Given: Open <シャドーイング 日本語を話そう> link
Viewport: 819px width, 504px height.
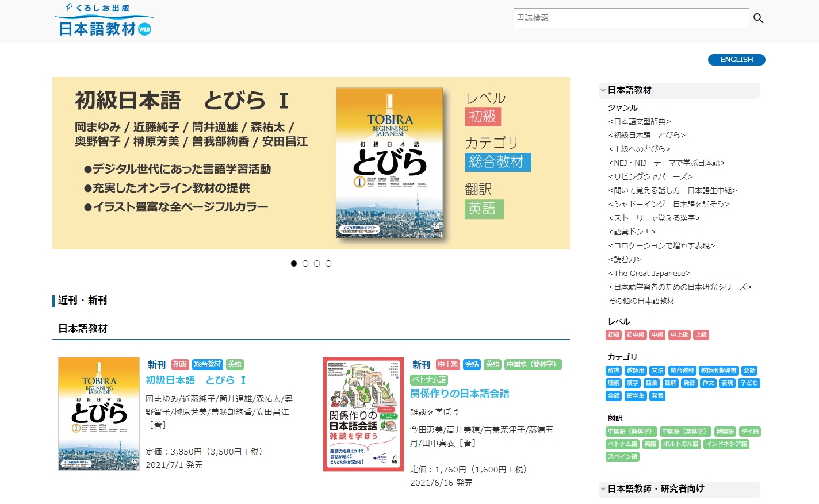Looking at the screenshot, I should pyautogui.click(x=669, y=205).
